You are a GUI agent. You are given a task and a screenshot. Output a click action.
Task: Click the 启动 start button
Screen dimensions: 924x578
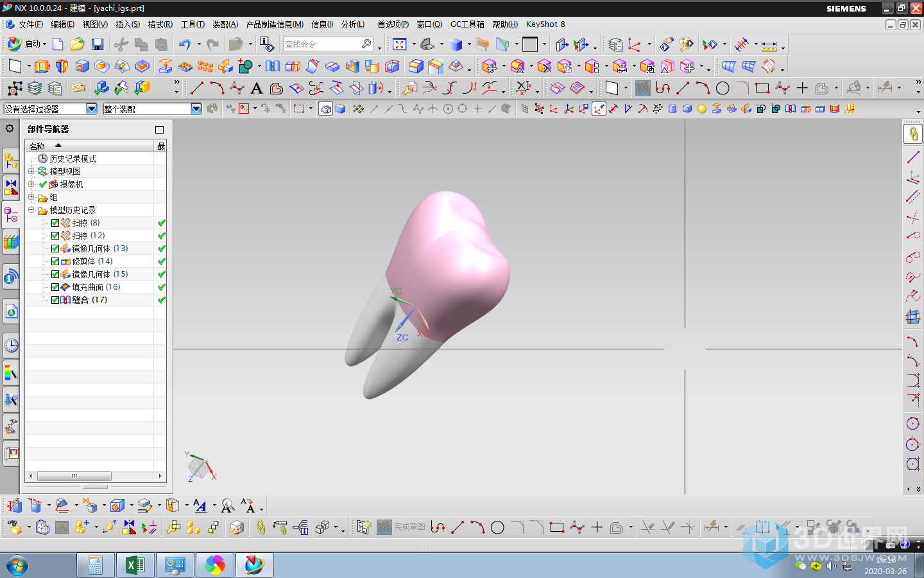click(26, 44)
